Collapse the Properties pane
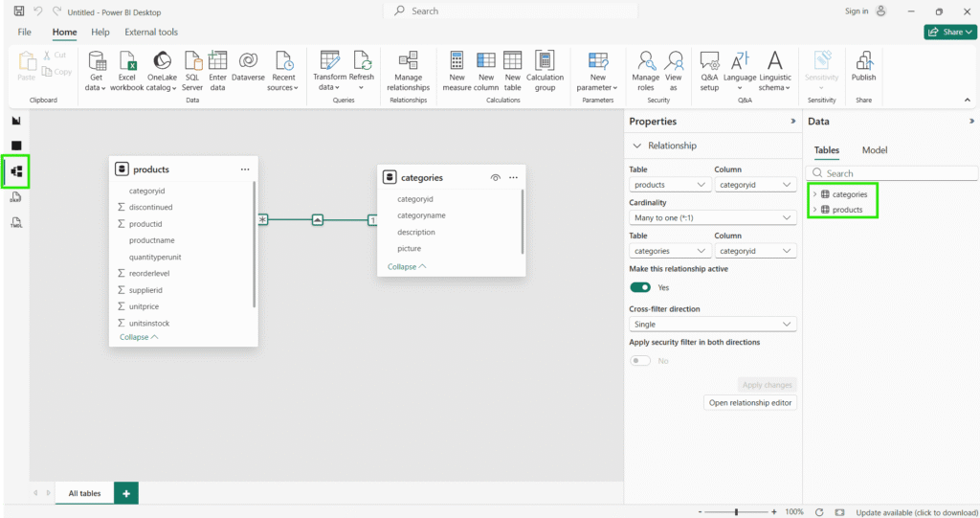This screenshot has height=518, width=980. 793,122
